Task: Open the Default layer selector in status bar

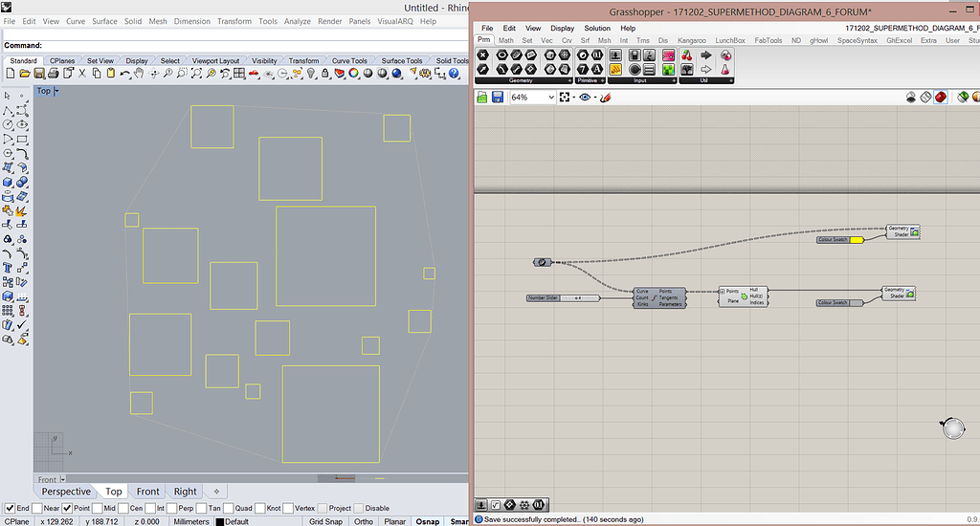Action: (232, 521)
